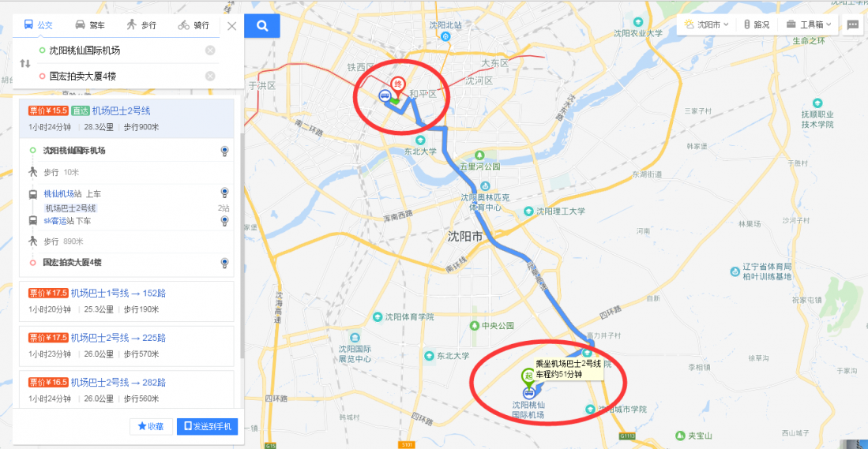Click the red 终 destination map marker

tap(397, 86)
